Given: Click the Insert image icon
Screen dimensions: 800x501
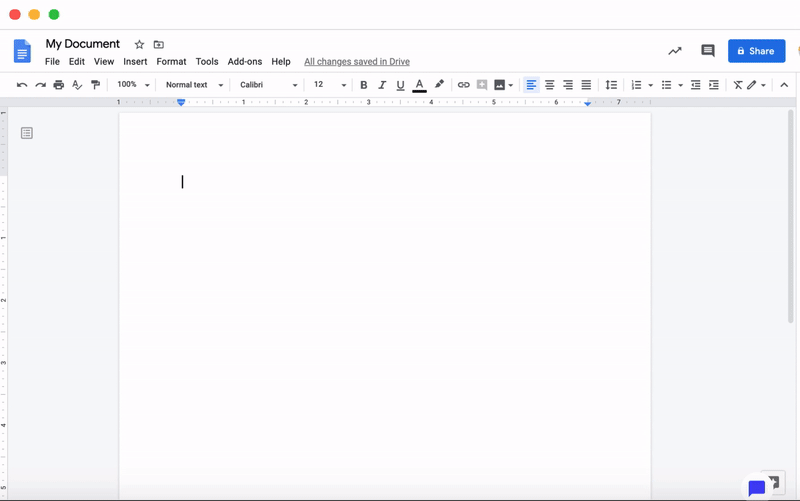Looking at the screenshot, I should pyautogui.click(x=499, y=85).
